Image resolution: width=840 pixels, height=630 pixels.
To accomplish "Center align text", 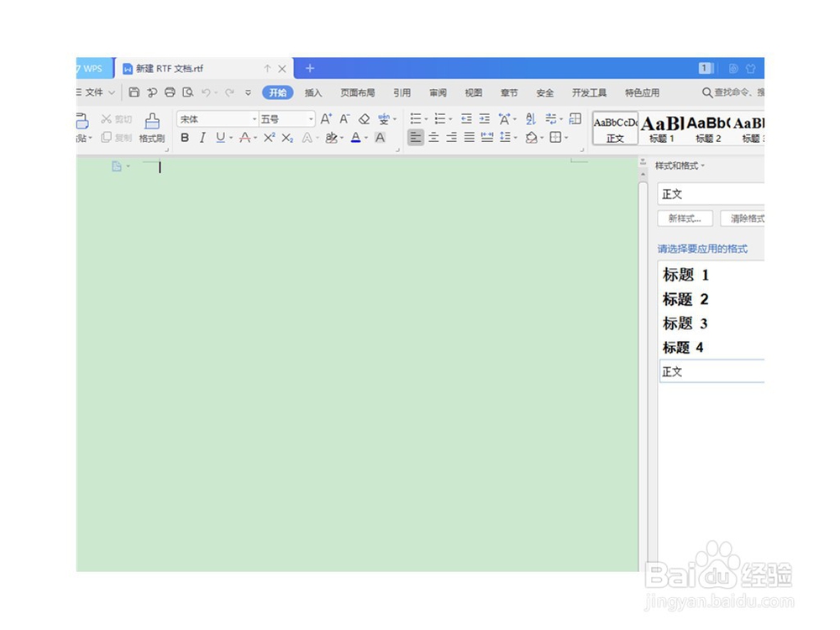I will click(433, 138).
